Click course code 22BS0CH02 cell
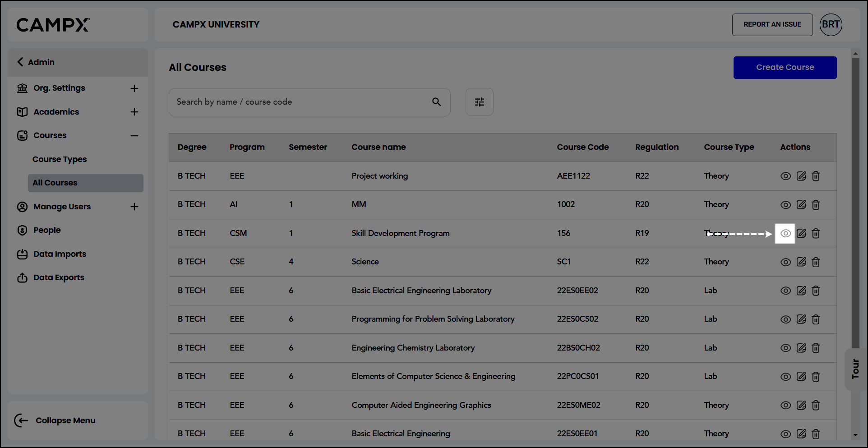 pyautogui.click(x=578, y=348)
